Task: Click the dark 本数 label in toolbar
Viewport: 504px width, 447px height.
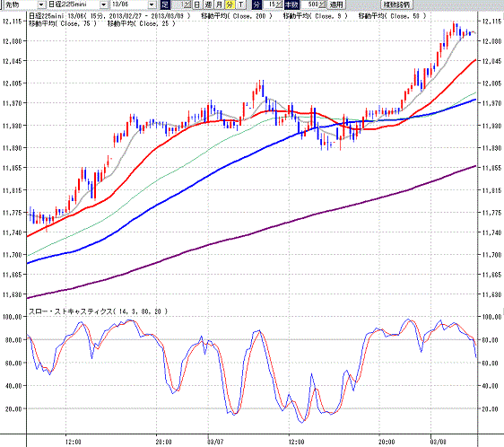Action: pyautogui.click(x=291, y=4)
